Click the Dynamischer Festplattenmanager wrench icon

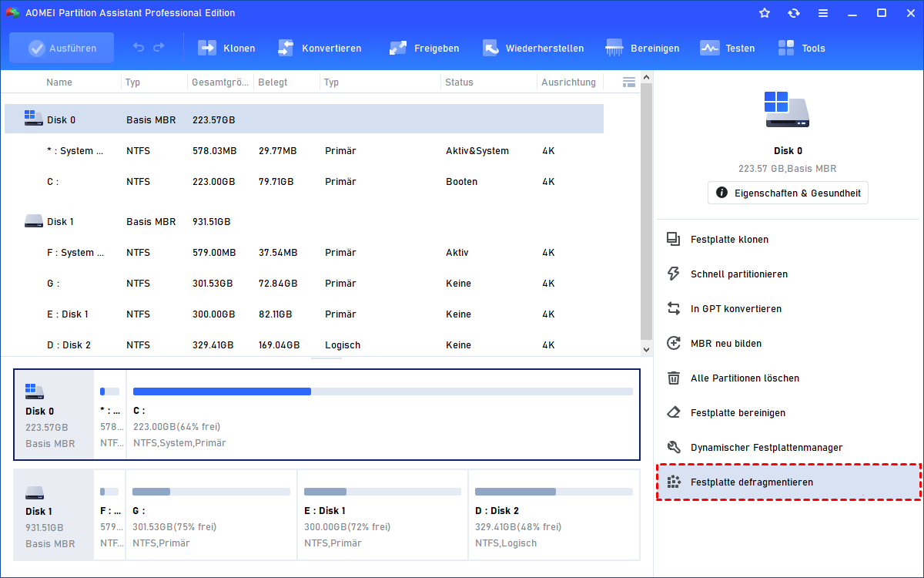(674, 448)
